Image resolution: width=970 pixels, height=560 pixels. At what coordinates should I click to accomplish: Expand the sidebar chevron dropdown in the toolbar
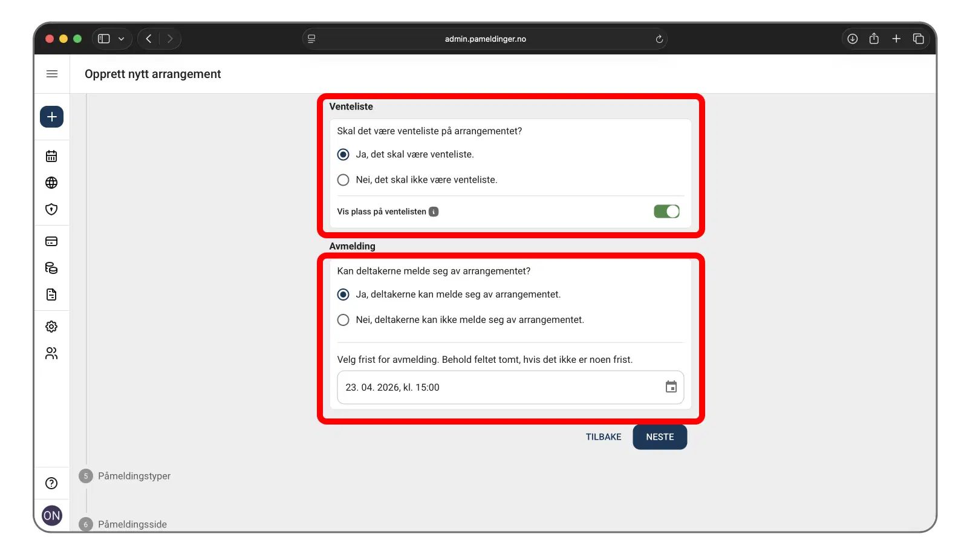(121, 38)
